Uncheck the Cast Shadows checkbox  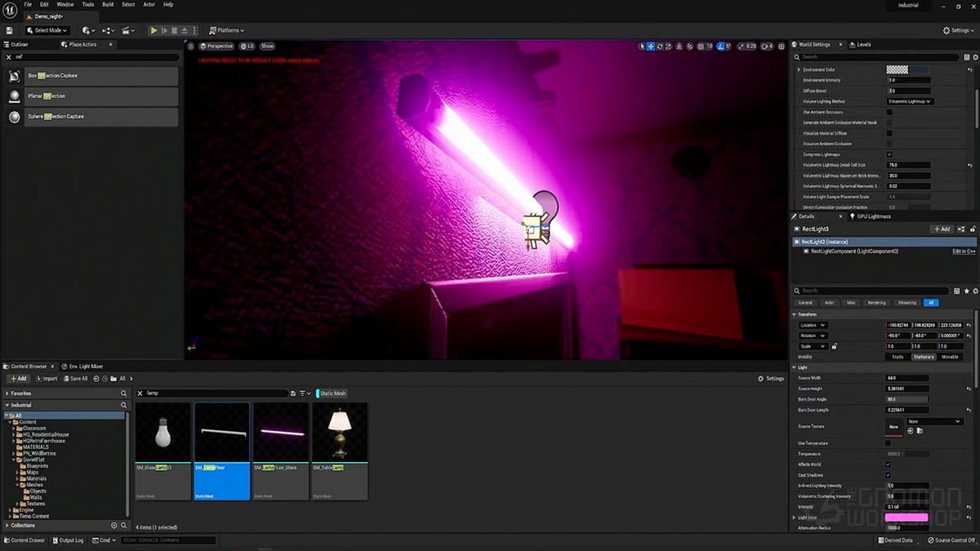889,475
